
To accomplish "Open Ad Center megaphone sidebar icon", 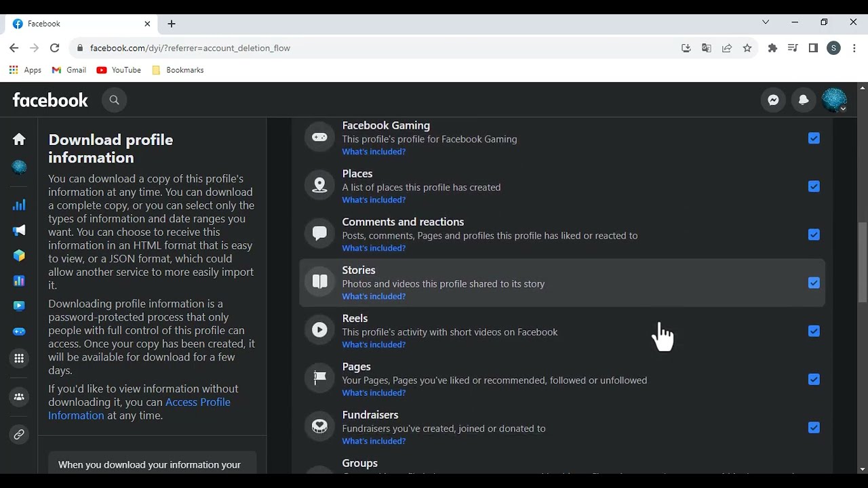I will 19,230.
